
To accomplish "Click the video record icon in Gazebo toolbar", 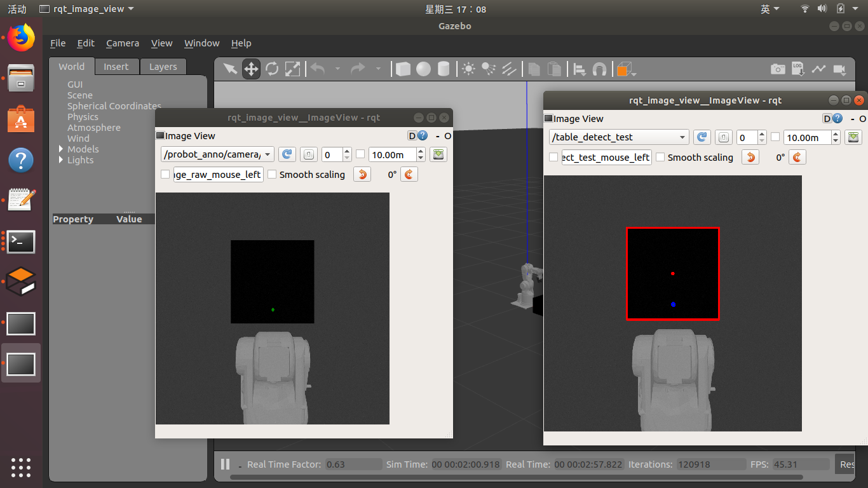I will click(839, 69).
